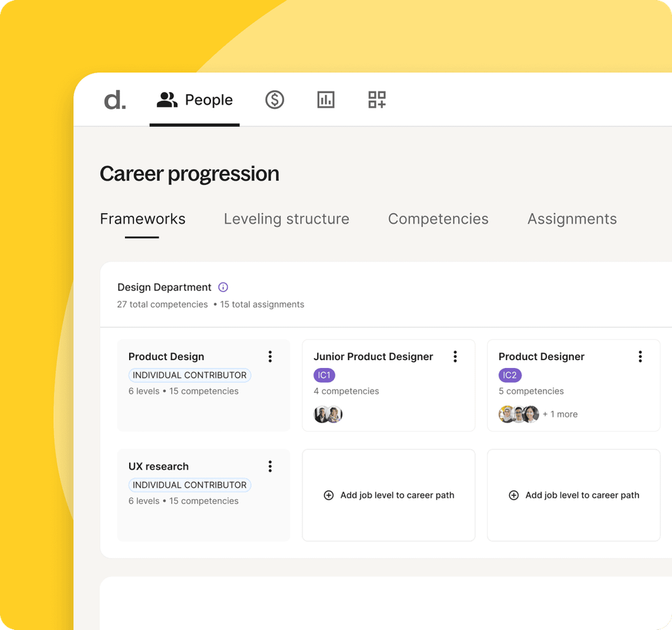Viewport: 672px width, 630px height.
Task: Click the Design Department info icon
Action: (x=222, y=287)
